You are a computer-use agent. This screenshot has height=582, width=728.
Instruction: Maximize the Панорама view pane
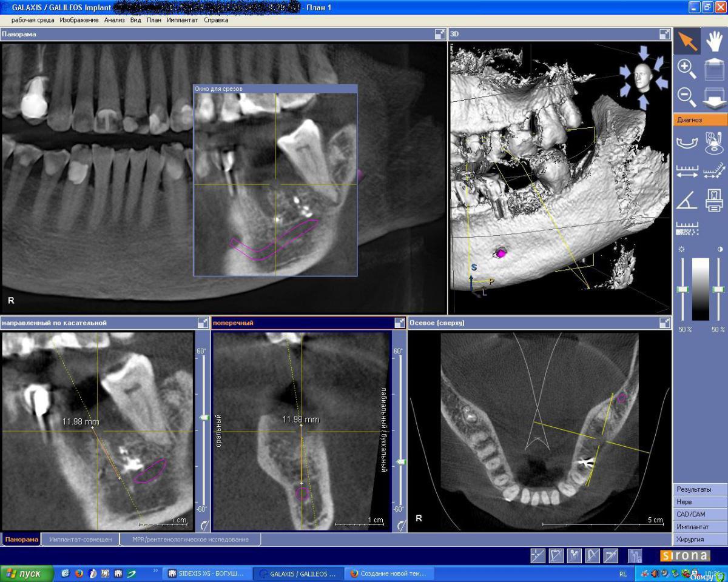440,35
